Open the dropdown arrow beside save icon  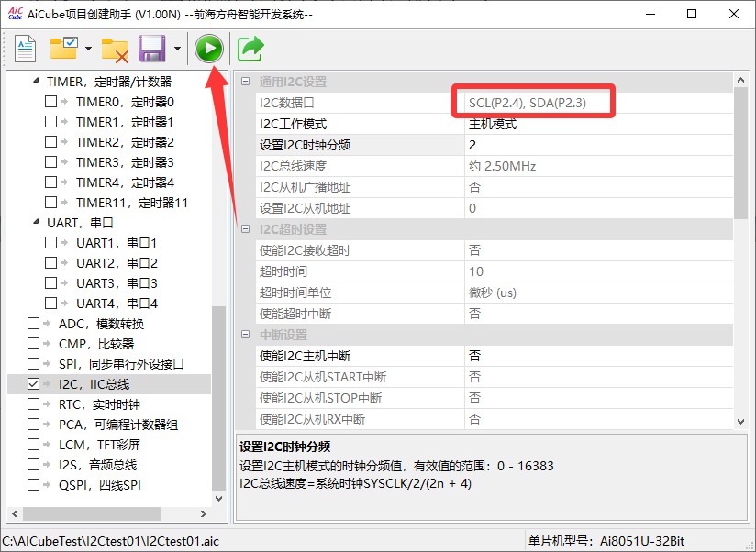(177, 49)
